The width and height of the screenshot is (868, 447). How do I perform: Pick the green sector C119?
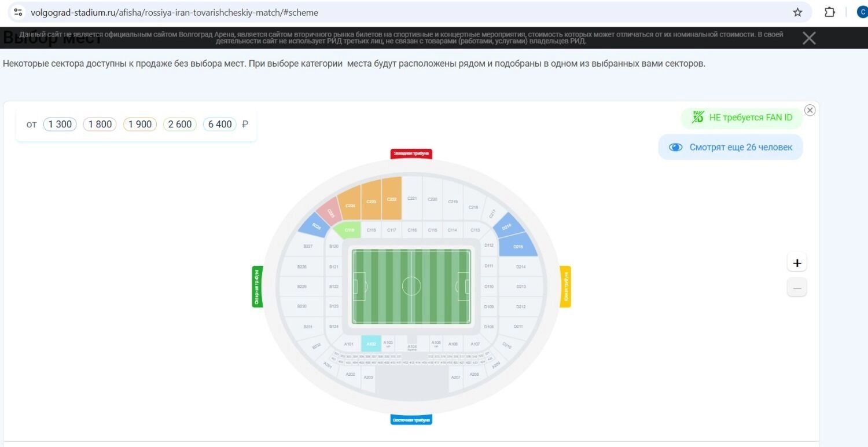click(350, 230)
